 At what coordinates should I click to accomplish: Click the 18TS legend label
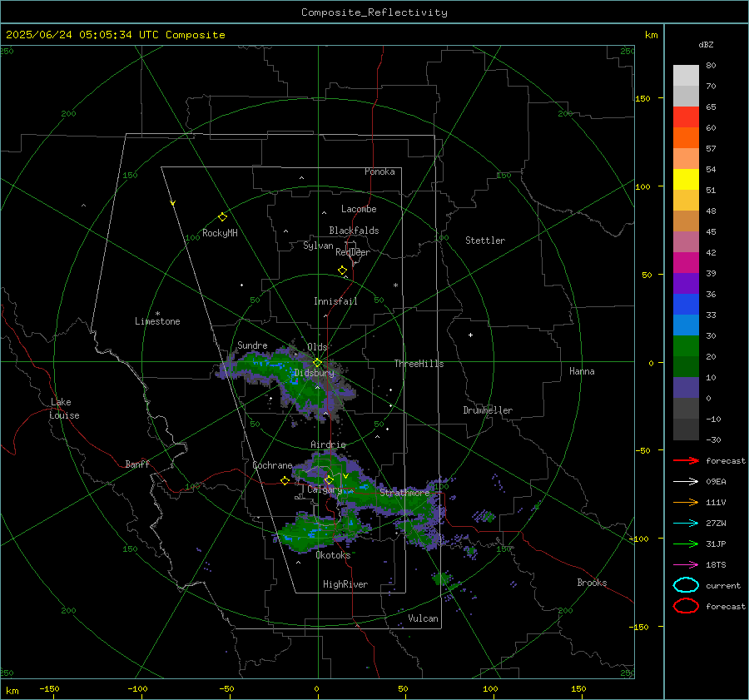point(716,565)
